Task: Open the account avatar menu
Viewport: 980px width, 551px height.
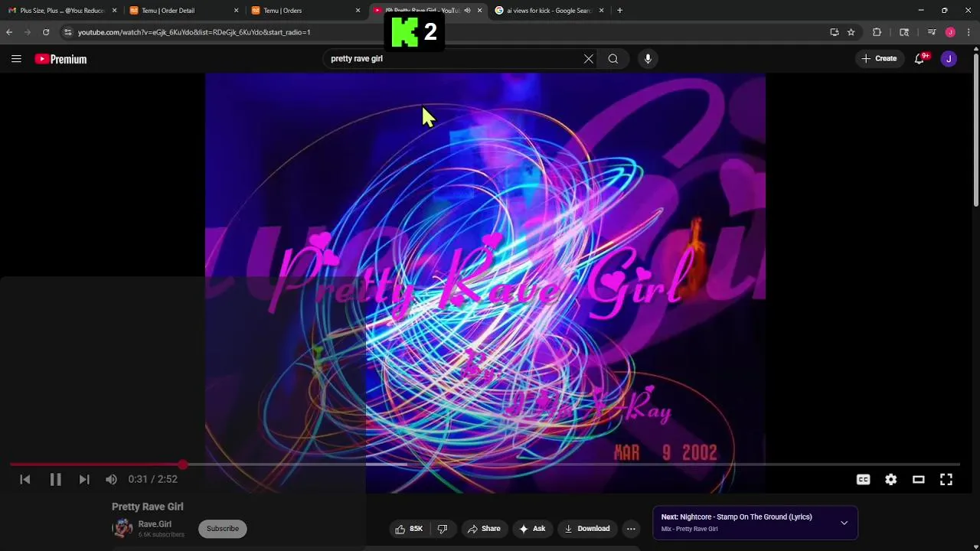Action: click(x=949, y=59)
